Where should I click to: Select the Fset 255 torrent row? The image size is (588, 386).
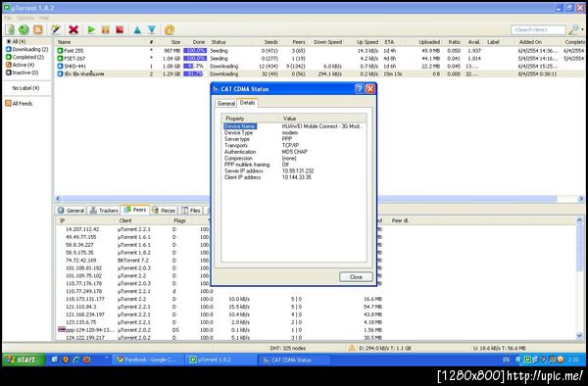[320, 51]
